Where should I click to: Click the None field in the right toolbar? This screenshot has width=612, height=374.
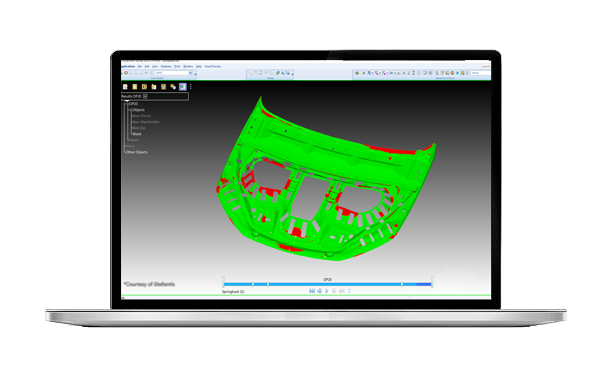tap(481, 73)
